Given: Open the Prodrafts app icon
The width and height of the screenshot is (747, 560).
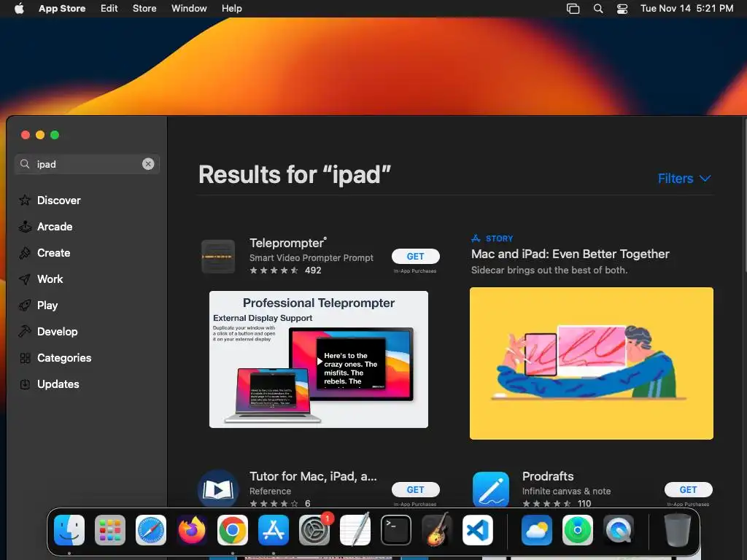Looking at the screenshot, I should [x=491, y=489].
